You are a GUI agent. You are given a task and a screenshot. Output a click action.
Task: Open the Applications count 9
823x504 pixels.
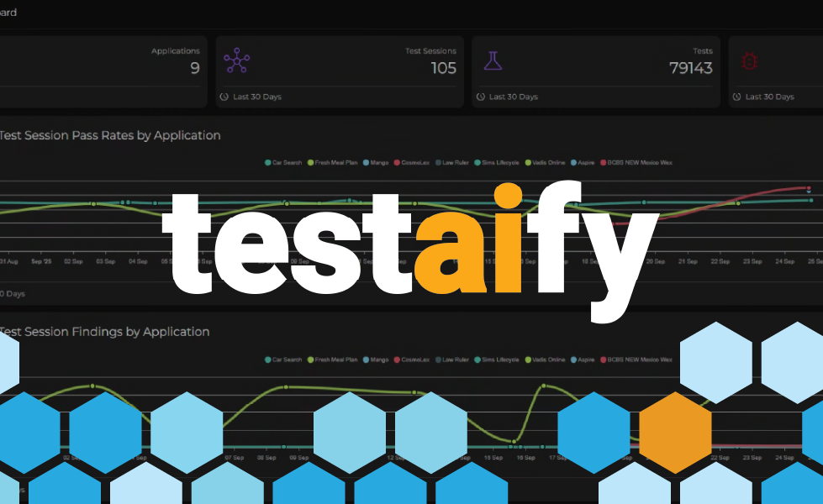click(x=194, y=68)
